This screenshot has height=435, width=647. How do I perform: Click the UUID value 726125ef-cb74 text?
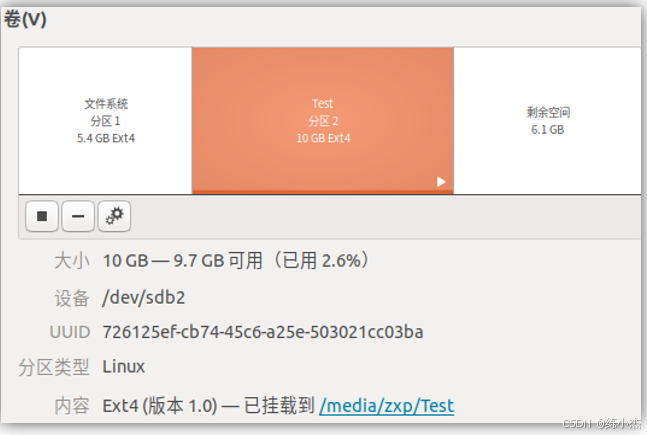pos(263,332)
